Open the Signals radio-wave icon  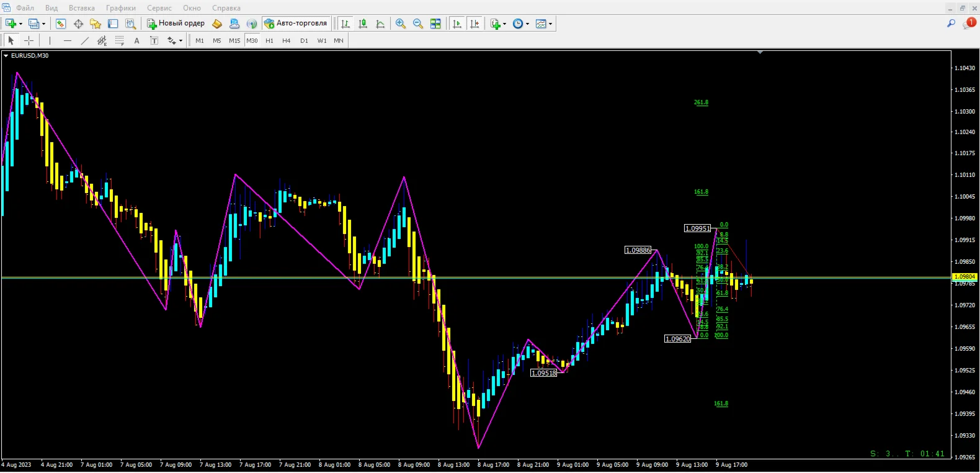tap(252, 24)
